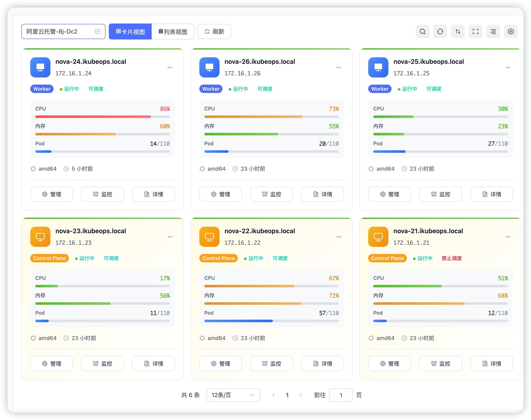Click the circular reload icon button
This screenshot has height=420, width=531.
click(x=440, y=31)
